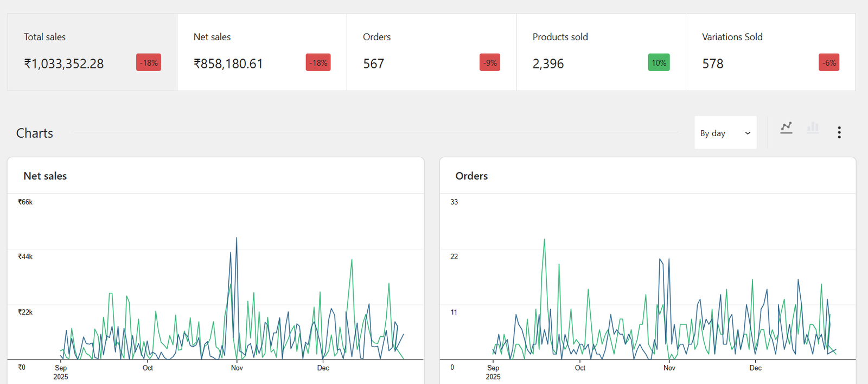Click the -9% Orders change badge
Viewport: 868px width, 384px height.
coord(490,63)
